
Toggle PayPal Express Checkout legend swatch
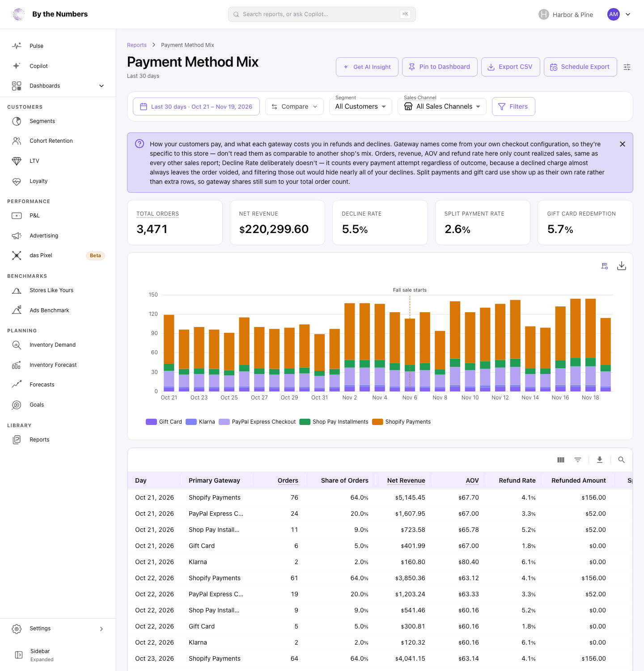coord(224,422)
